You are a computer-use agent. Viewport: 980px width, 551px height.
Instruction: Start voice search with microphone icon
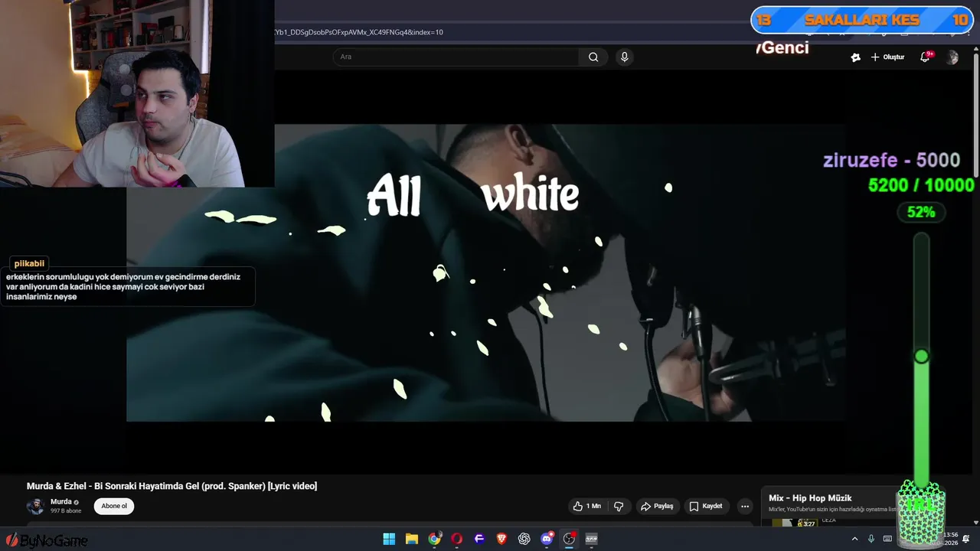[x=625, y=57]
